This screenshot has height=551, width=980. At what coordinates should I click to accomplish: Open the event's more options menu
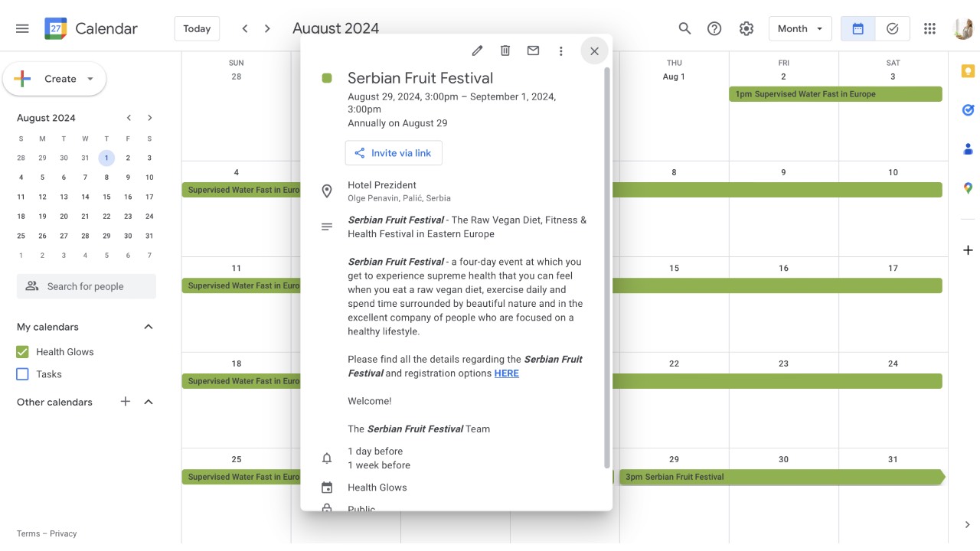(561, 50)
